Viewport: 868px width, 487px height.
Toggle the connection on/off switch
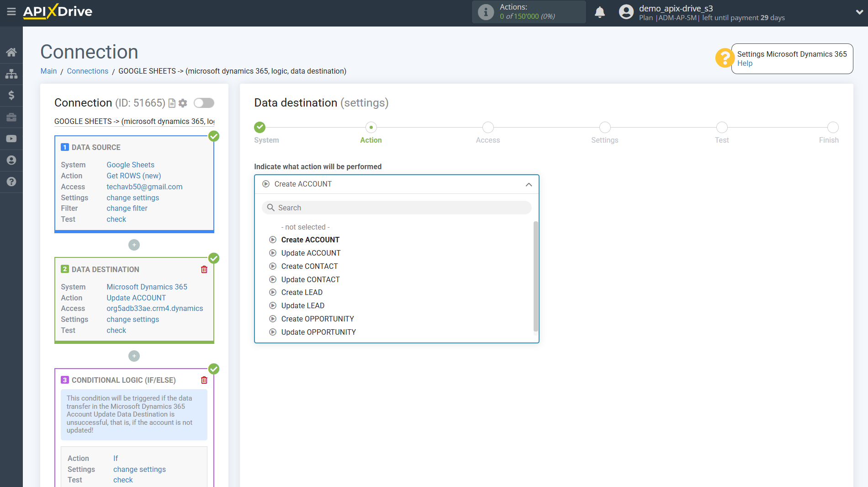(x=204, y=103)
